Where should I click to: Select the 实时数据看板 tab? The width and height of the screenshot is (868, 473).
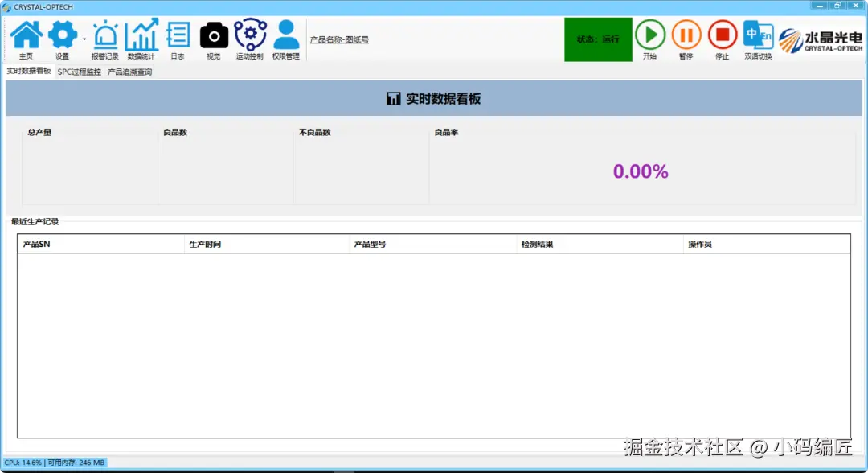[x=29, y=71]
